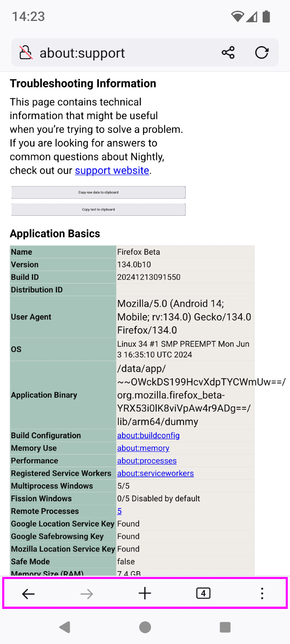Select the Mozilla/5.0 user agent string
The width and height of the screenshot is (290, 644).
click(184, 317)
